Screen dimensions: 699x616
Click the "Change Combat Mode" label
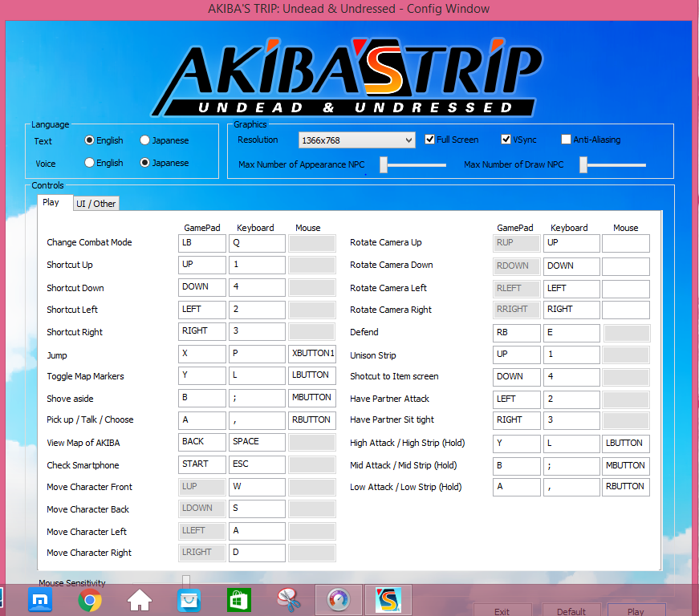pyautogui.click(x=89, y=242)
